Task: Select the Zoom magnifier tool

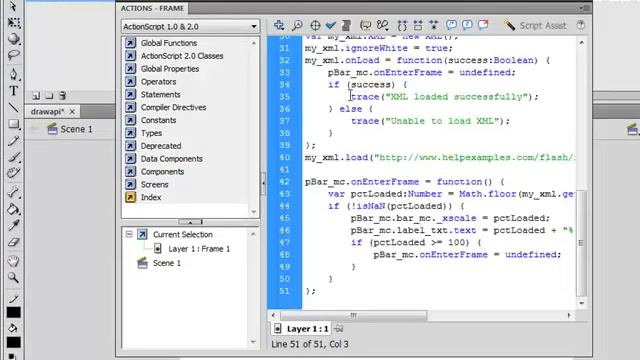Action: 13,278
